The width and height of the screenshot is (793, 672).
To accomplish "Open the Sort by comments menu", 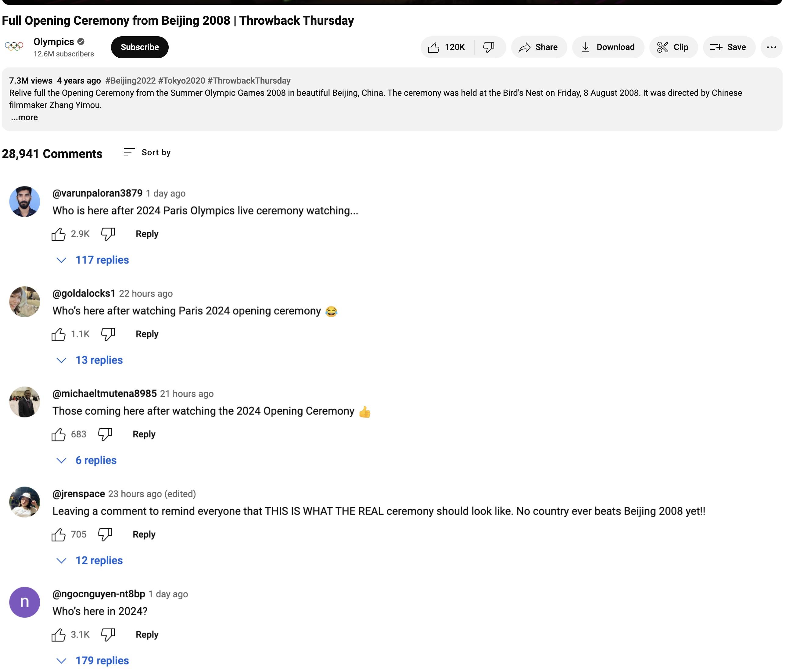I will [147, 153].
